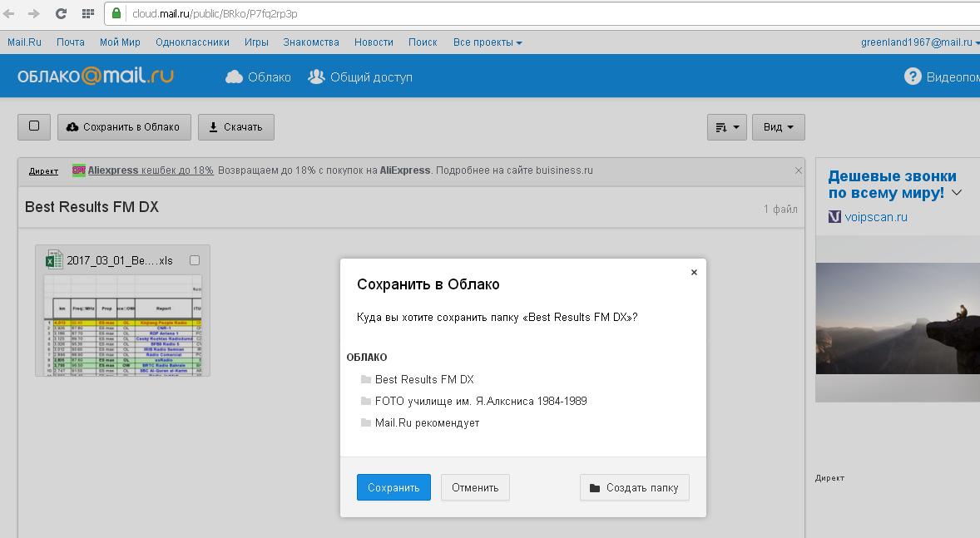The height and width of the screenshot is (538, 980).
Task: Click the Создать папку button
Action: pos(635,487)
